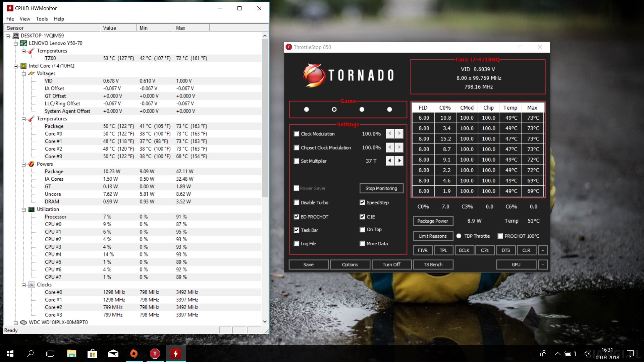Click the ThrottleStop Save button

309,265
